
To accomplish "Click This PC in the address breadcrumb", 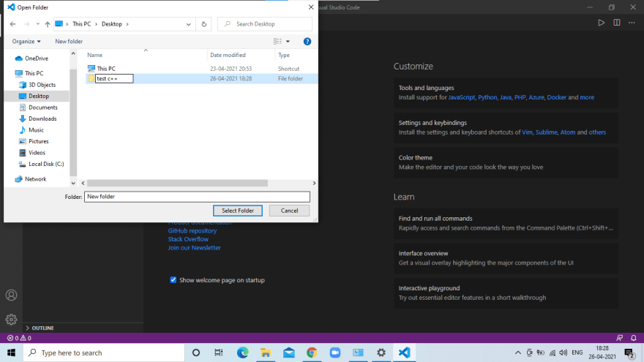I will (82, 24).
